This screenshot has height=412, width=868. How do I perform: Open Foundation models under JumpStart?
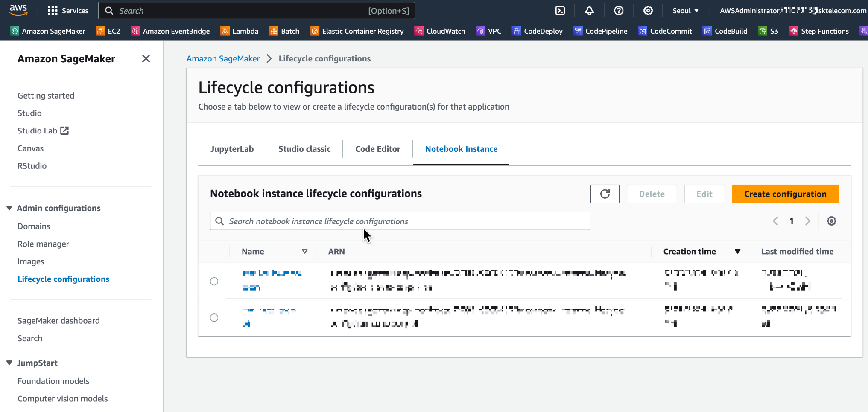[53, 381]
